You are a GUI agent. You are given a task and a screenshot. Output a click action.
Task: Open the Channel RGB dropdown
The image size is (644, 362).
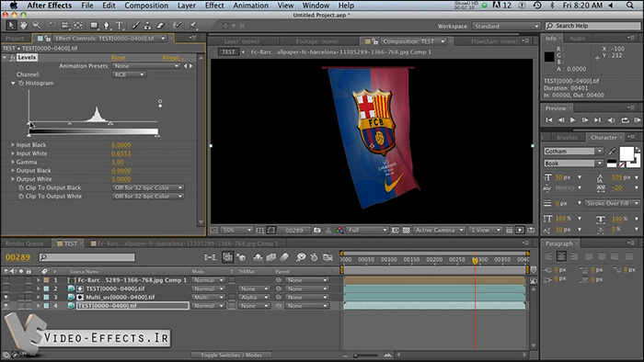pyautogui.click(x=129, y=74)
